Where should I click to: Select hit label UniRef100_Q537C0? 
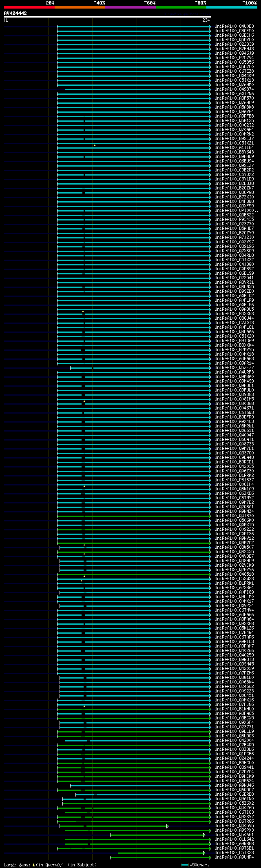pyautogui.click(x=234, y=453)
